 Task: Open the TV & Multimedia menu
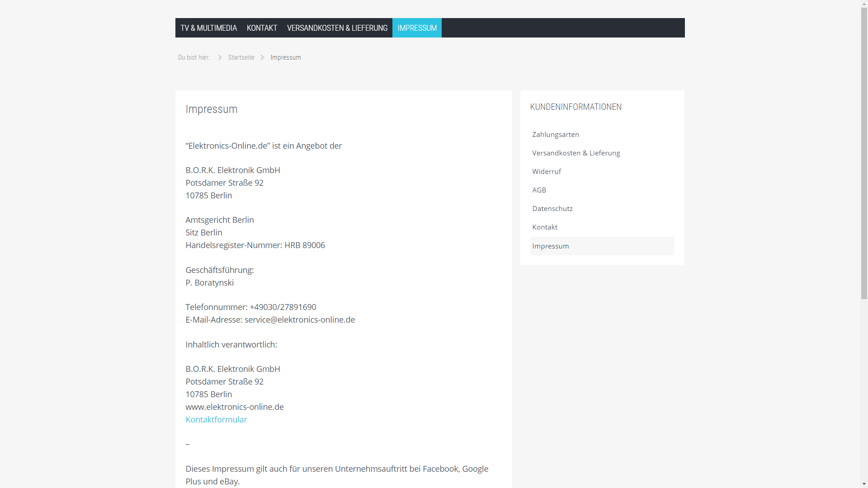(x=208, y=28)
